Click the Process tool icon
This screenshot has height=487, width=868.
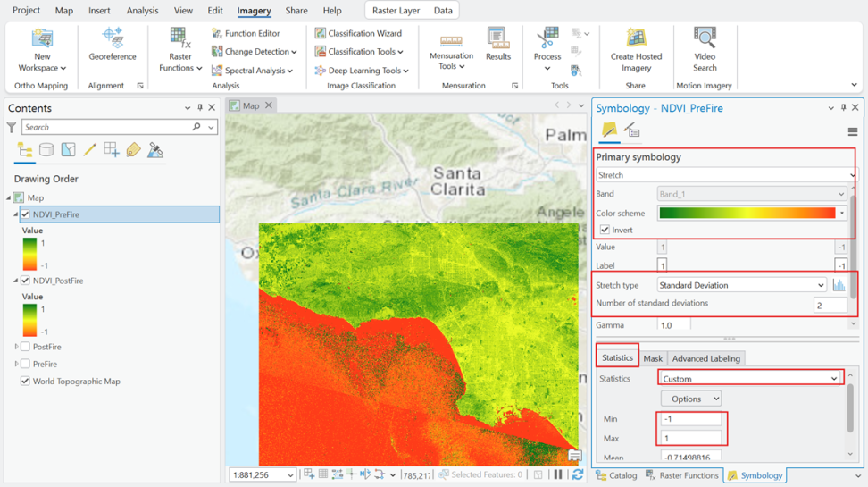(547, 38)
